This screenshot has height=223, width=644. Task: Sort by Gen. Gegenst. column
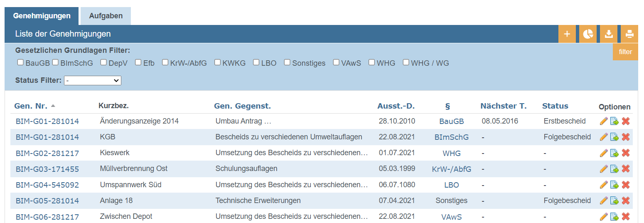click(242, 106)
